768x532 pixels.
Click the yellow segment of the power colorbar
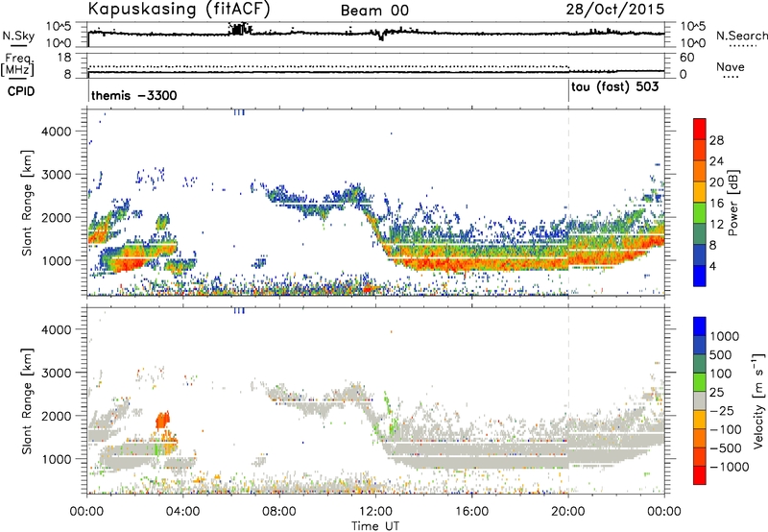click(x=700, y=192)
